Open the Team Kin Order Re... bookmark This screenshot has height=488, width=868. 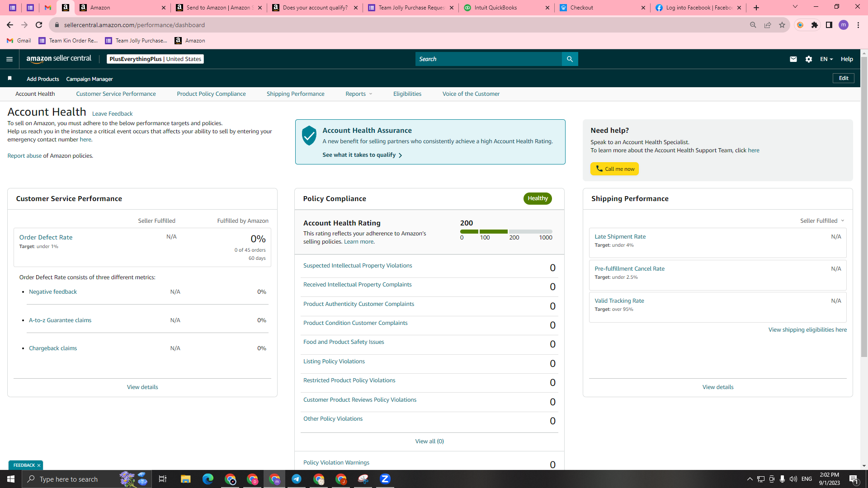68,41
